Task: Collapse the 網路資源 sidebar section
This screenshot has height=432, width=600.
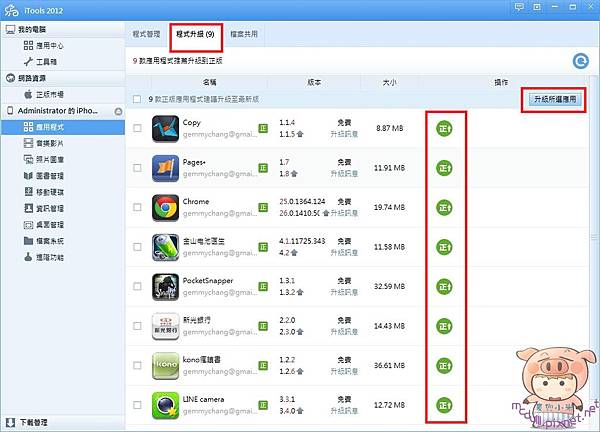Action: (x=63, y=78)
